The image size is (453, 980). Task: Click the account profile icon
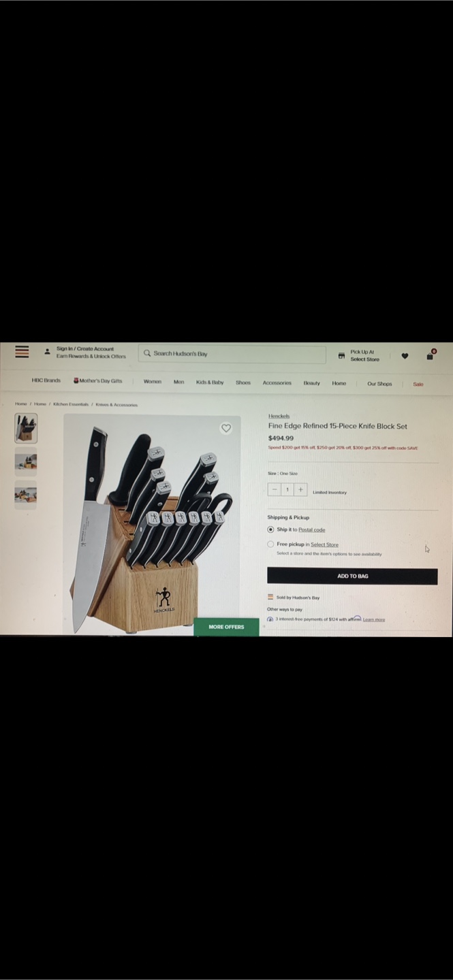click(47, 352)
